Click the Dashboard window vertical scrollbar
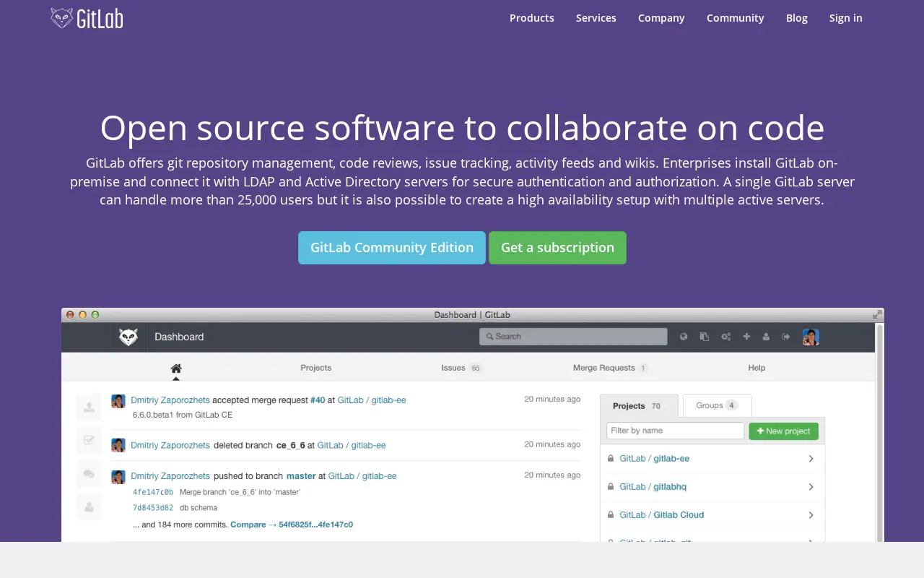Image resolution: width=924 pixels, height=578 pixels. tap(879, 432)
